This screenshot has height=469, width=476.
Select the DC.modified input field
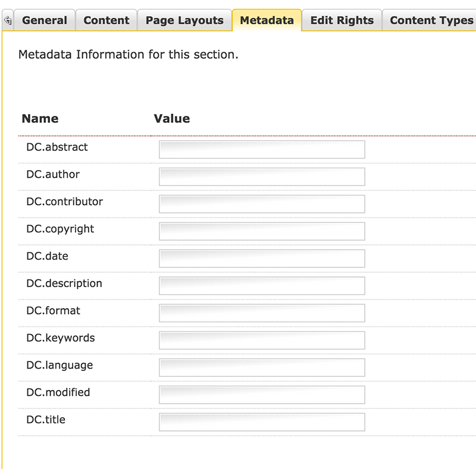[x=262, y=395]
